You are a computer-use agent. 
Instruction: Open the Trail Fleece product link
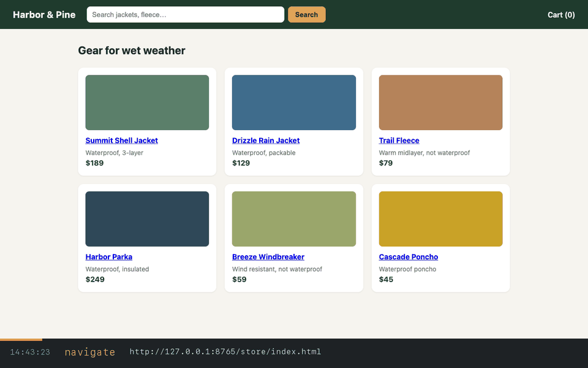click(x=399, y=140)
